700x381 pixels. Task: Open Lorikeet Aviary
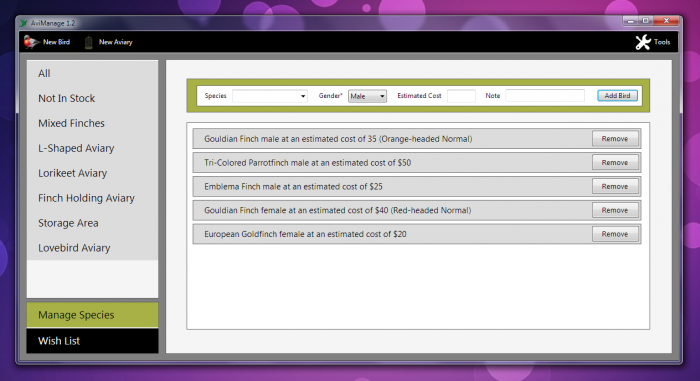[x=92, y=173]
